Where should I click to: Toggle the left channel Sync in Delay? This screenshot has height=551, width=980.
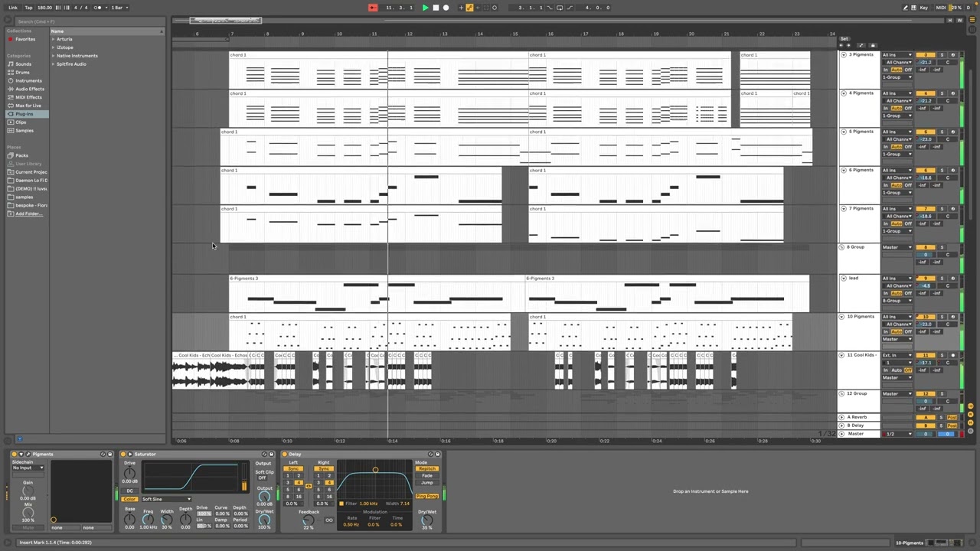(293, 469)
